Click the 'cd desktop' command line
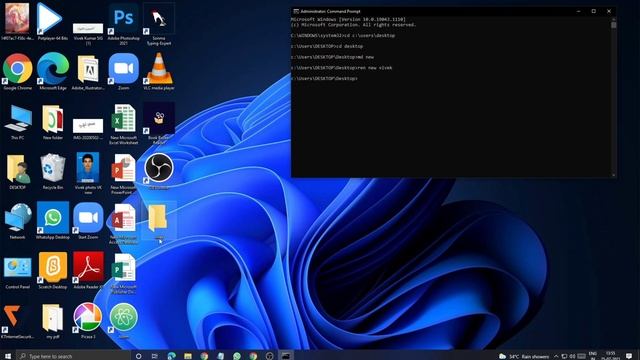The width and height of the screenshot is (640, 360). click(327, 46)
